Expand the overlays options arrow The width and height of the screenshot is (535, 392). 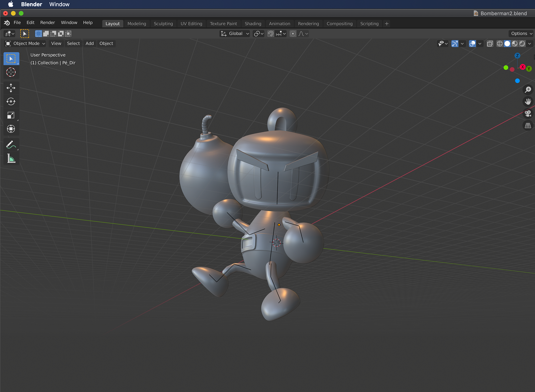point(480,44)
